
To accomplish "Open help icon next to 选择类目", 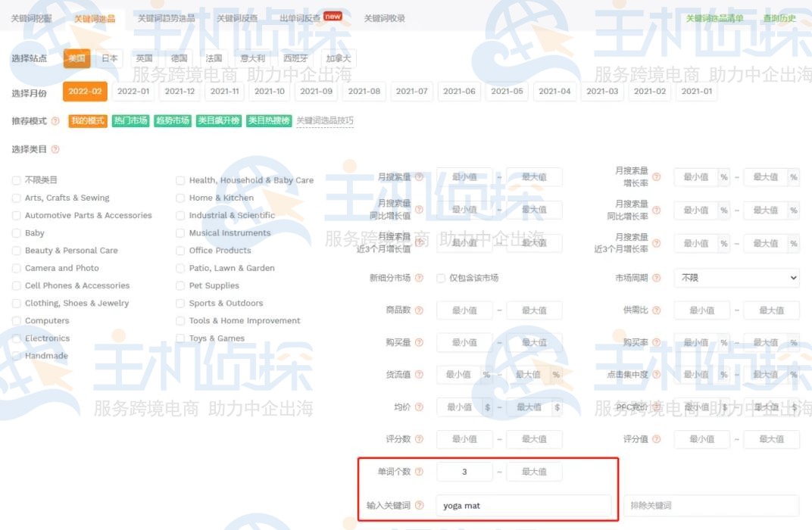I will 55,149.
